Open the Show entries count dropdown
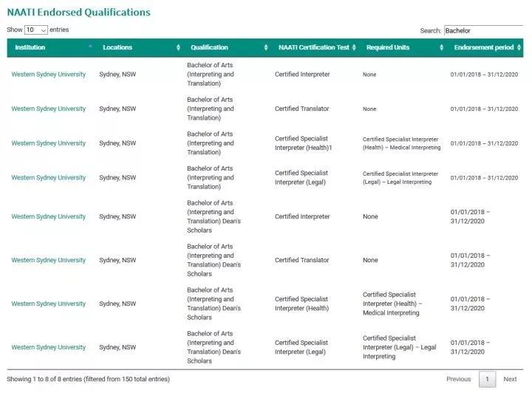Screen dimensions: 532x393 point(35,30)
